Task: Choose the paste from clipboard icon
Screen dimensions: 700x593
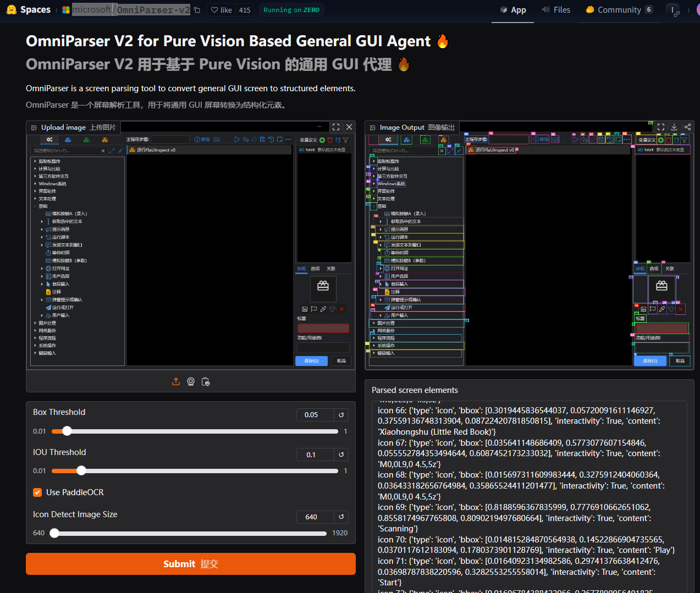Action: (206, 381)
